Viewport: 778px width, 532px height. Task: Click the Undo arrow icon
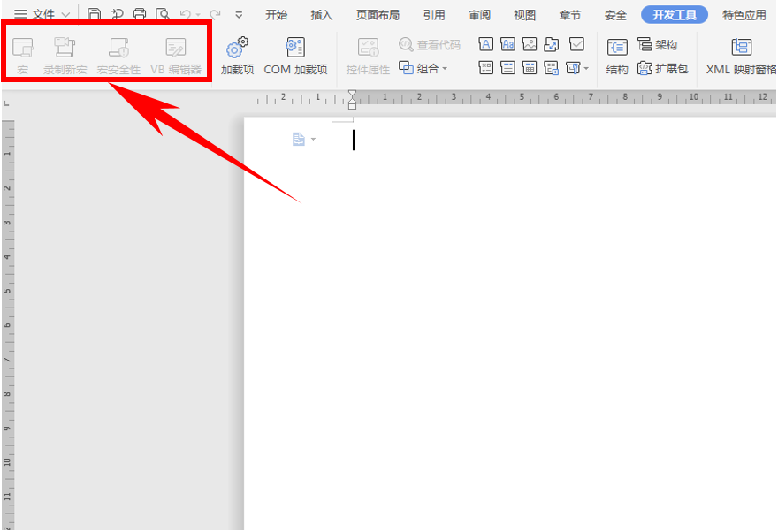tap(186, 15)
